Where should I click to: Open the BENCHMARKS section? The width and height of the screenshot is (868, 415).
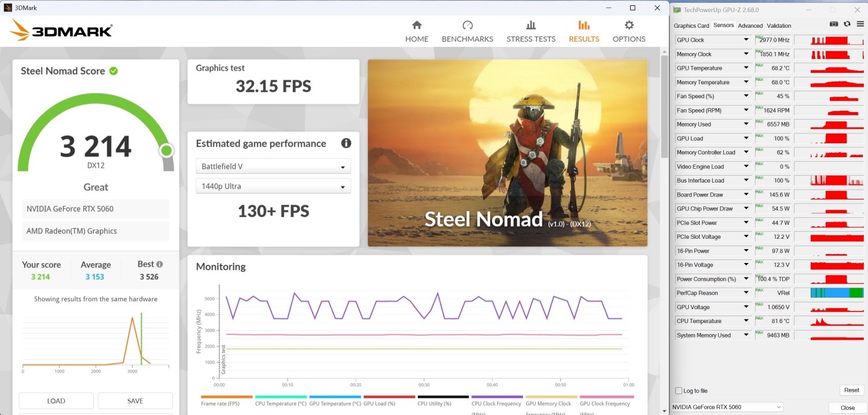(468, 32)
